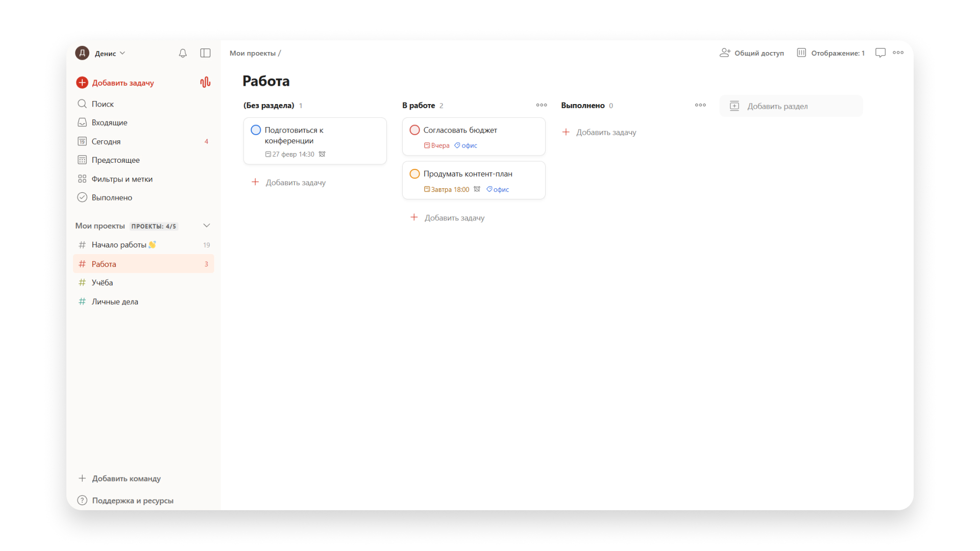980x551 pixels.
Task: Open the three-dot menu on "В работе" section
Action: [x=542, y=105]
